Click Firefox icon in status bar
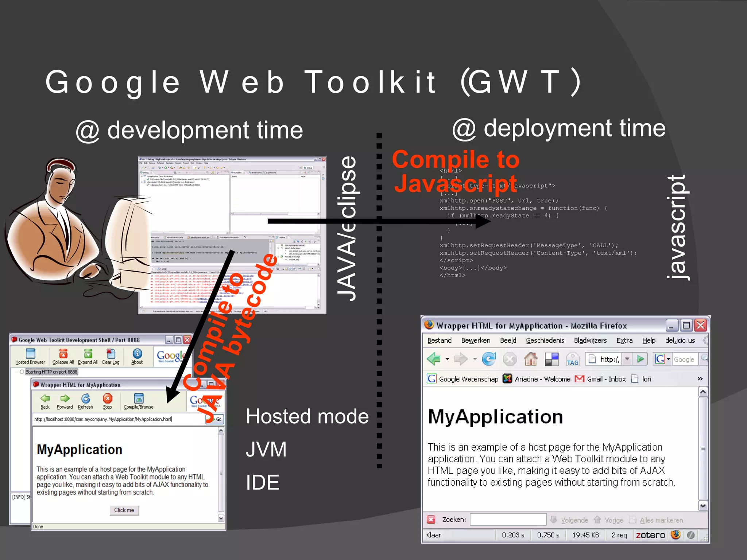The image size is (747, 560). [x=676, y=534]
